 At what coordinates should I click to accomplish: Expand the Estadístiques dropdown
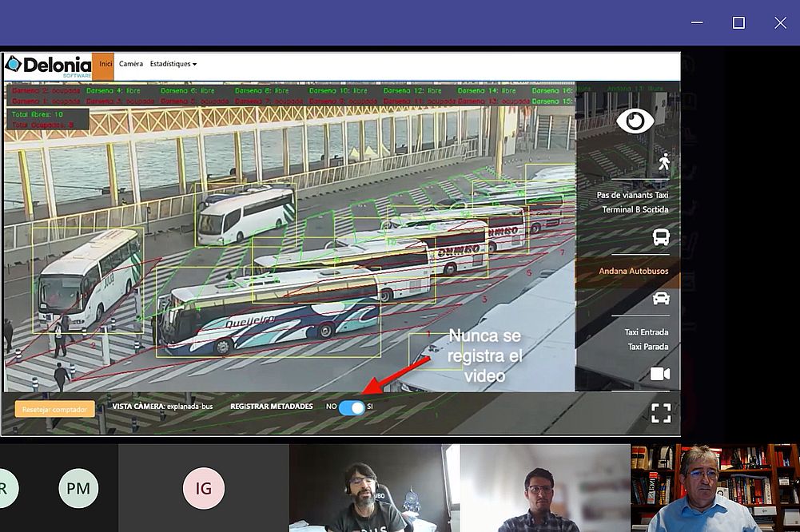(173, 64)
